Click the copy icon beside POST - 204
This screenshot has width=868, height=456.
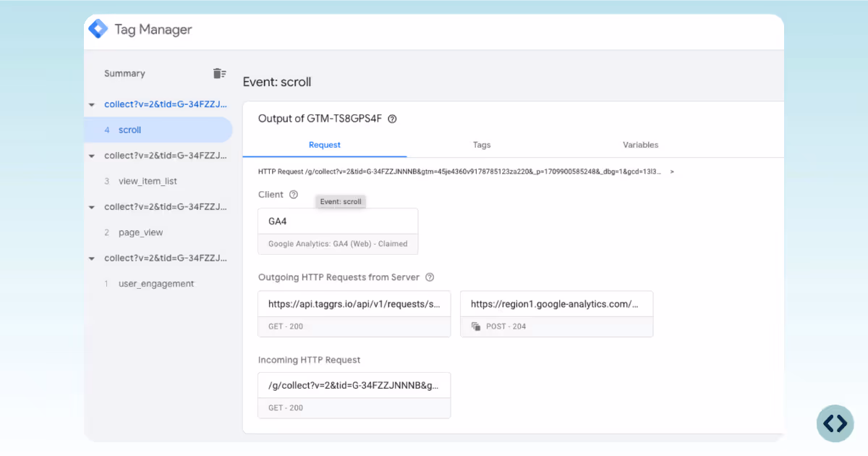coord(476,326)
